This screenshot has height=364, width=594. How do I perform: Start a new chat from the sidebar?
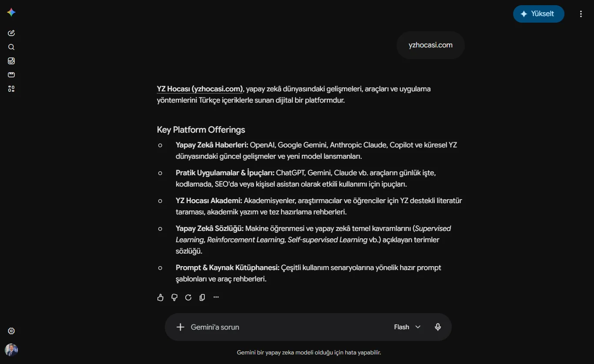point(11,33)
